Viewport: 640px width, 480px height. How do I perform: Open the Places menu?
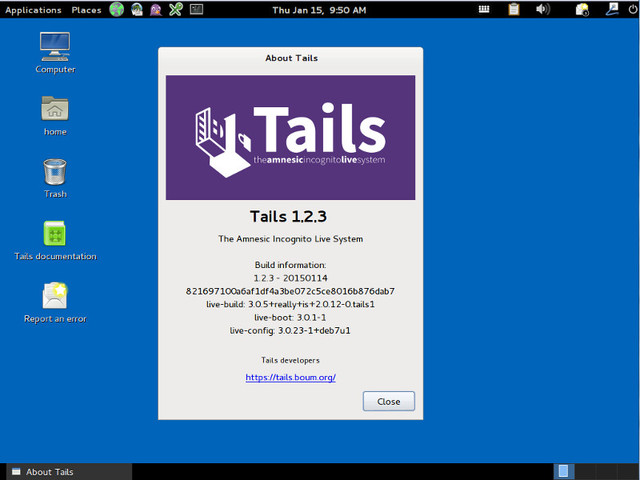86,10
